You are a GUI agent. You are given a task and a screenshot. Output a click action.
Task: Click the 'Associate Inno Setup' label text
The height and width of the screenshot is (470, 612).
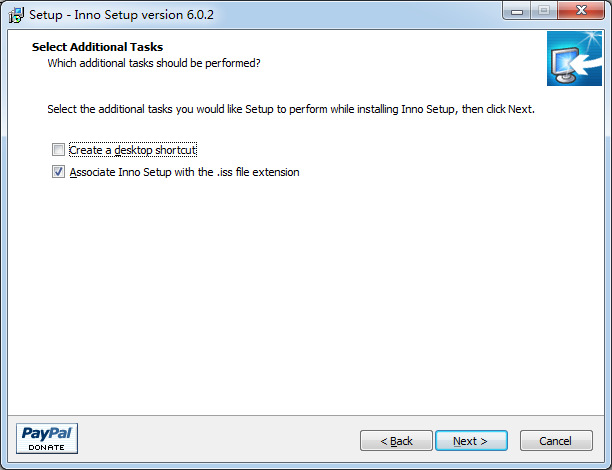pyautogui.click(x=184, y=172)
